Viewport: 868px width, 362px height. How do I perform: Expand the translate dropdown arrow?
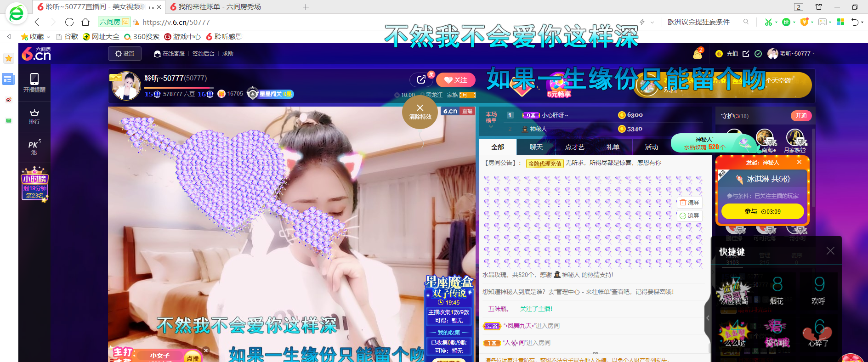coord(794,22)
